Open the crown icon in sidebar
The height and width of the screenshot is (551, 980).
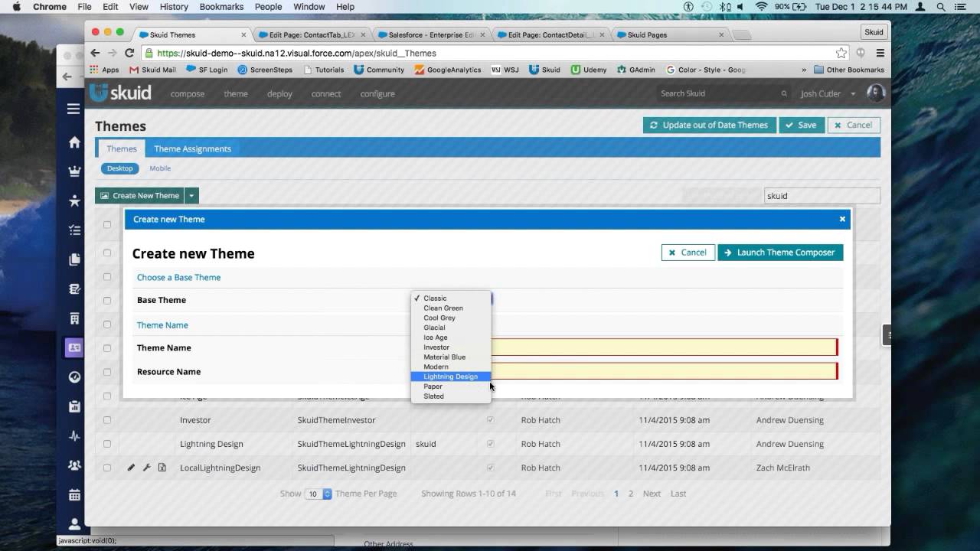coord(74,171)
